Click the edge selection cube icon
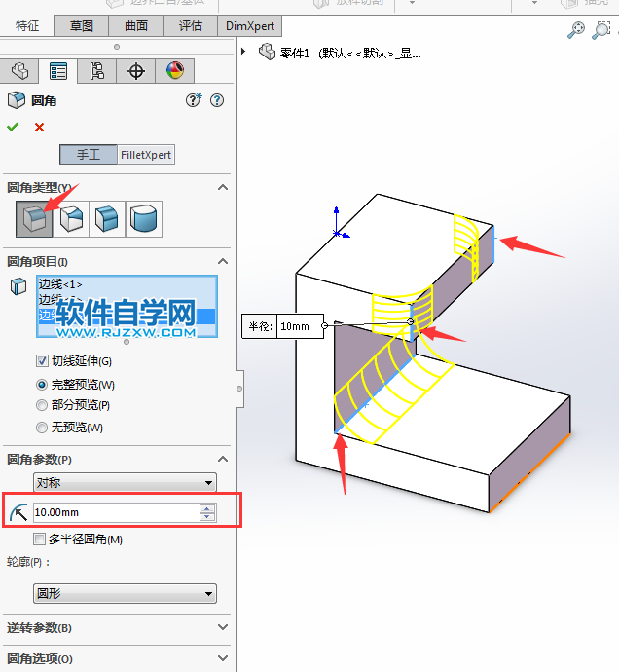 (x=18, y=286)
